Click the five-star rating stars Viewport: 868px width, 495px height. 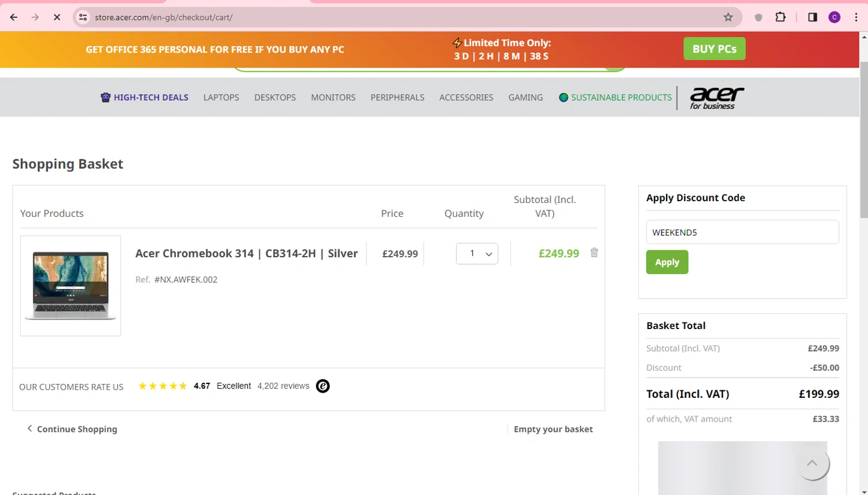pos(162,386)
